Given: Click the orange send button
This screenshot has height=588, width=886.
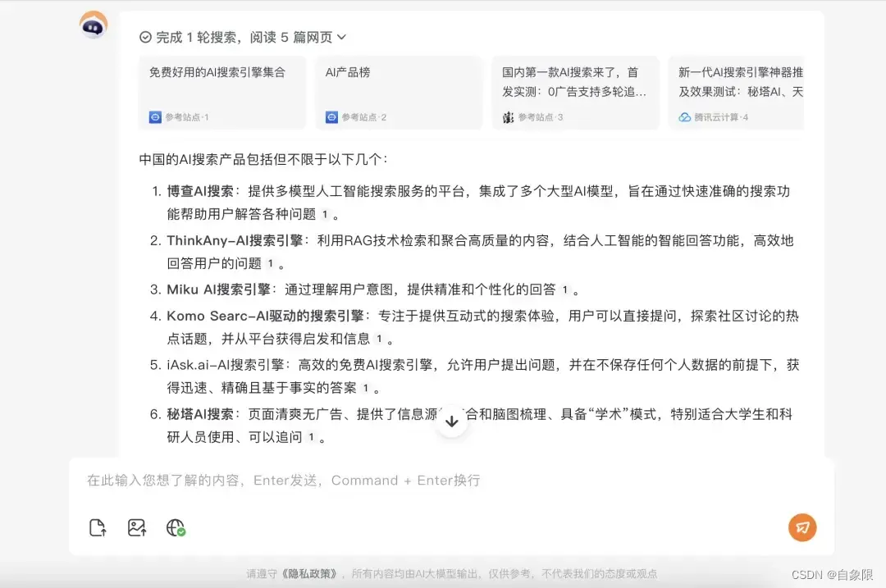Looking at the screenshot, I should 802,527.
